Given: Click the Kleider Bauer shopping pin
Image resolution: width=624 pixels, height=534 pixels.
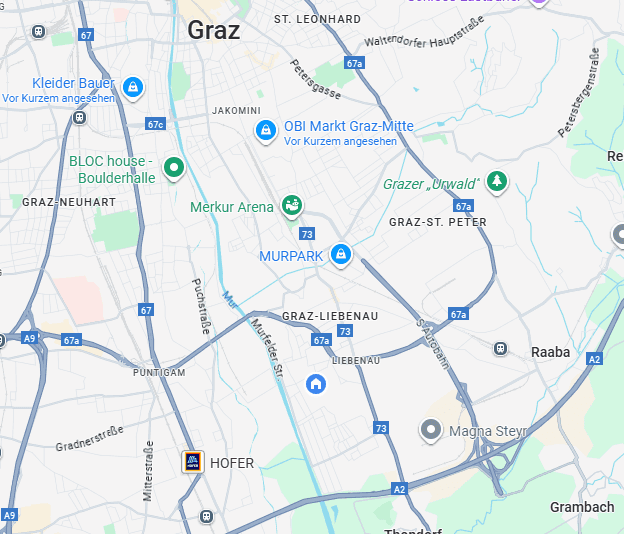Looking at the screenshot, I should coord(133,87).
